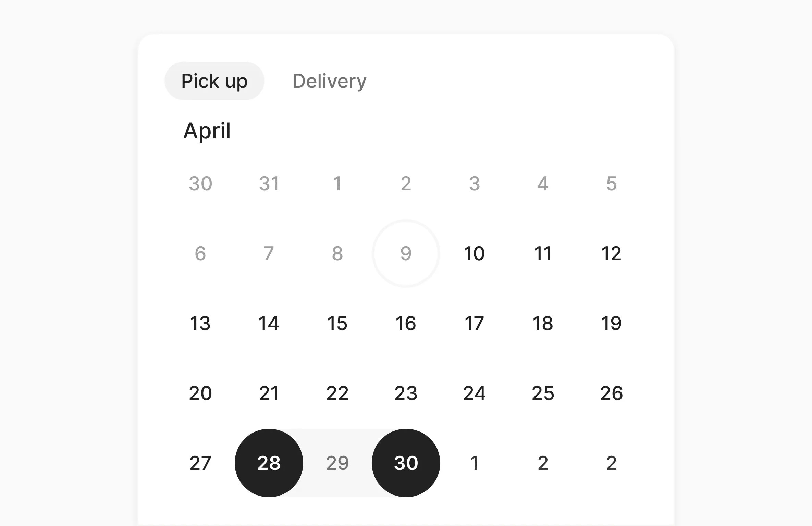This screenshot has width=812, height=526.
Task: Click the disabled April 5 date
Action: pyautogui.click(x=611, y=184)
